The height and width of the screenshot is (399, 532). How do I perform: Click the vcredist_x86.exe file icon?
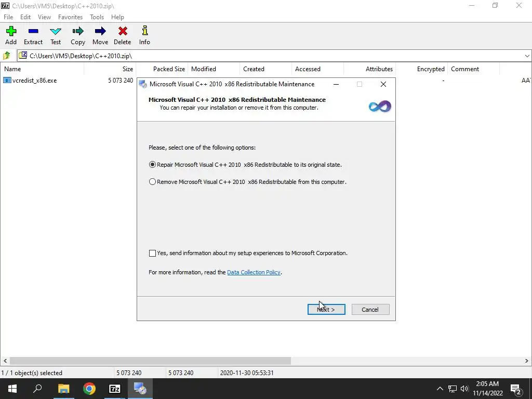coord(7,81)
